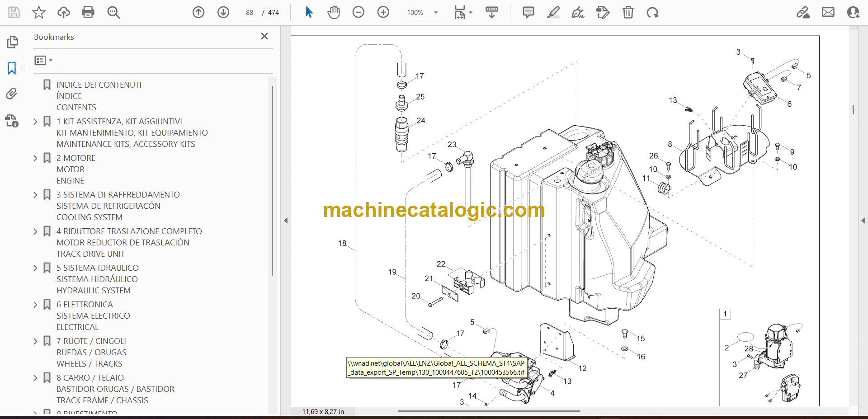Open the Attachments panel paperclip
Viewport: 868px width, 419px height.
click(x=12, y=94)
